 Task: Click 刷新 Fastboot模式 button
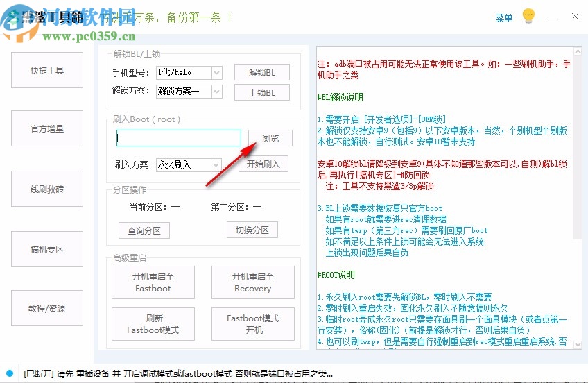tap(153, 324)
